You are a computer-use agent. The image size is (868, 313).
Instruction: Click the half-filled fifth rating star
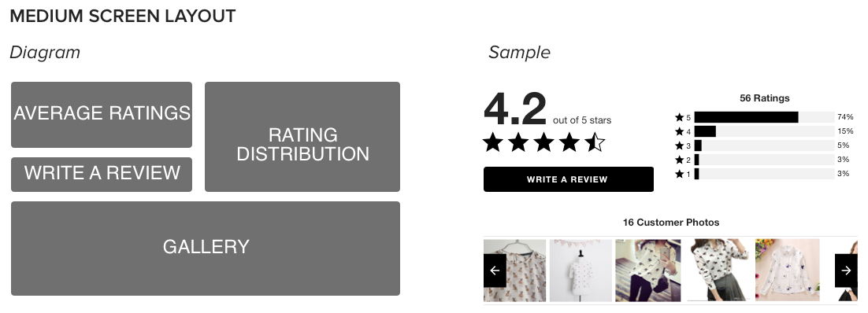click(x=595, y=142)
